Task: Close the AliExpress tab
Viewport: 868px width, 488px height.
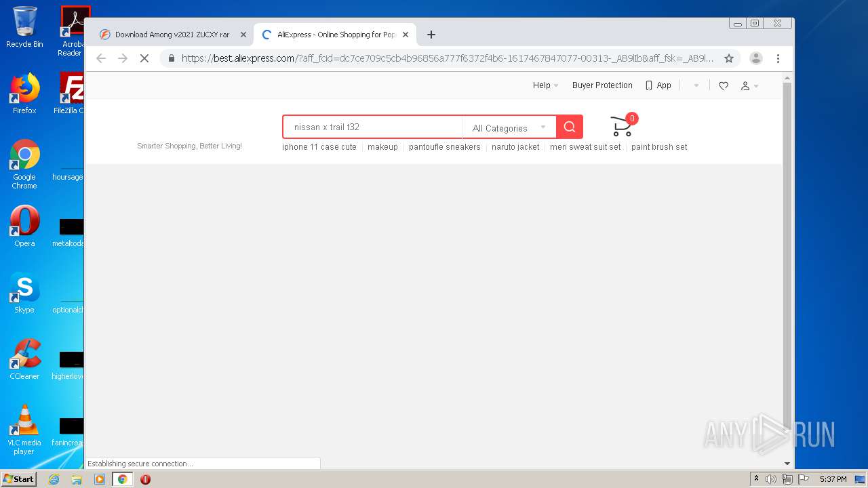Action: click(x=406, y=35)
